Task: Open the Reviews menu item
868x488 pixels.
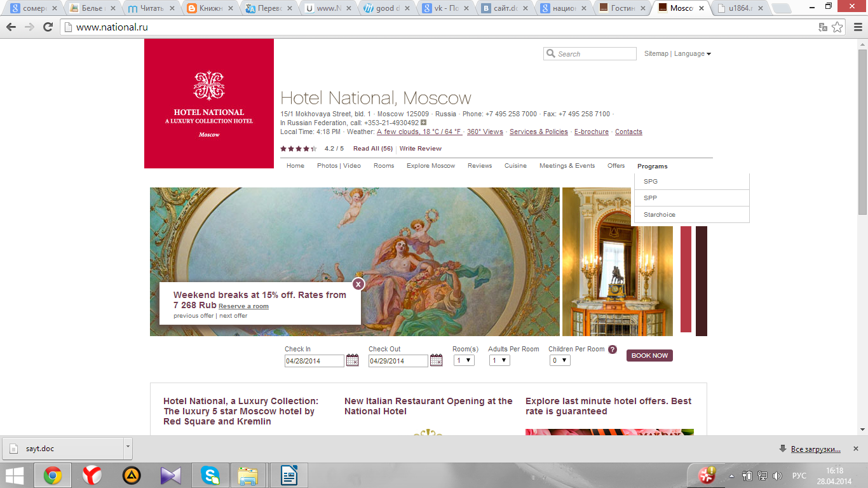Action: coord(480,166)
